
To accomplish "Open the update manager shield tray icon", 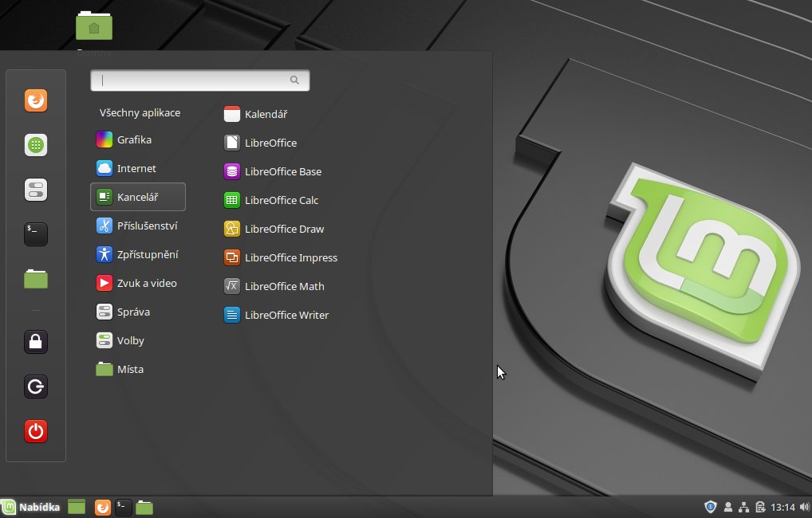I will [x=711, y=507].
